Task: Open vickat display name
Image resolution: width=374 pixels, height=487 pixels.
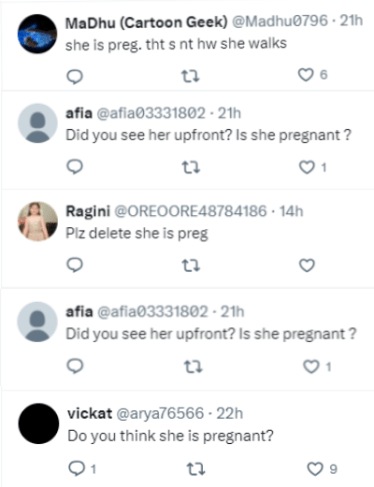Action: (x=90, y=413)
